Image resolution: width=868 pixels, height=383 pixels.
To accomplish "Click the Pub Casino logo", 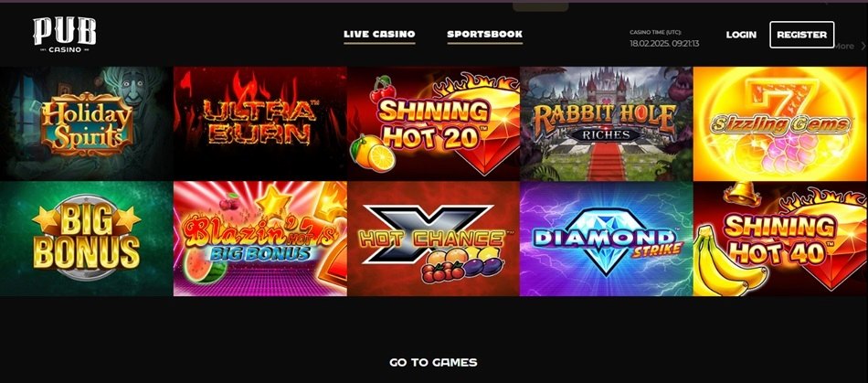I will (x=64, y=35).
